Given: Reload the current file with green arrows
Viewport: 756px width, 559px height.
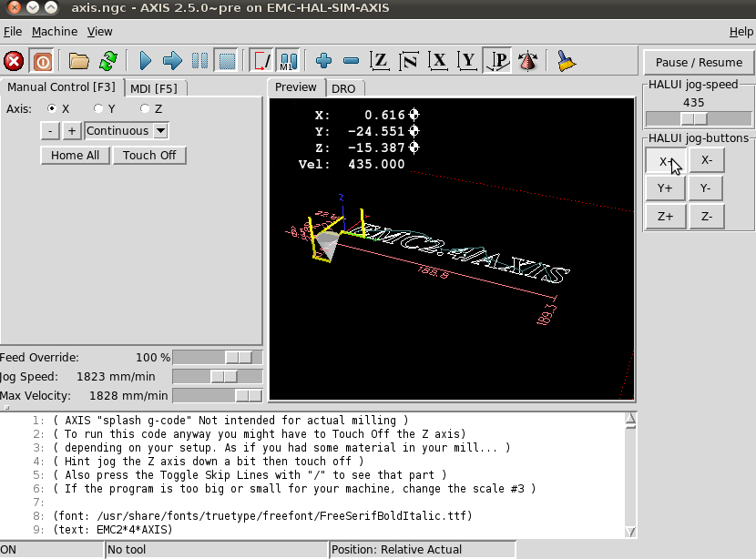Looking at the screenshot, I should click(108, 61).
